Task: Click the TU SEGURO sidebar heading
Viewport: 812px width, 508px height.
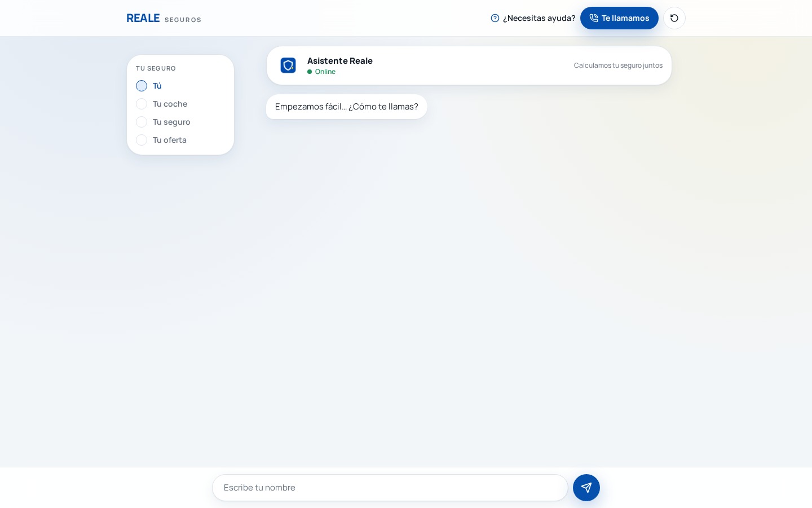Action: (156, 68)
